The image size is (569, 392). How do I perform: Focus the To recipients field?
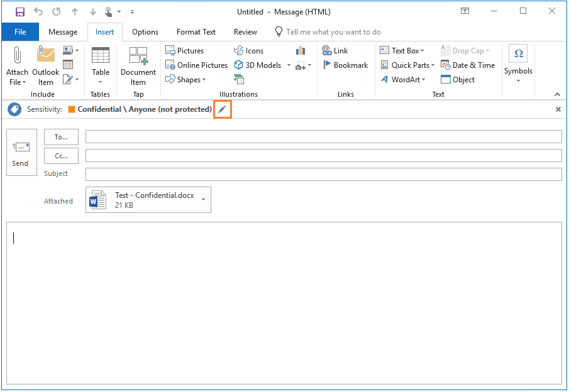324,137
